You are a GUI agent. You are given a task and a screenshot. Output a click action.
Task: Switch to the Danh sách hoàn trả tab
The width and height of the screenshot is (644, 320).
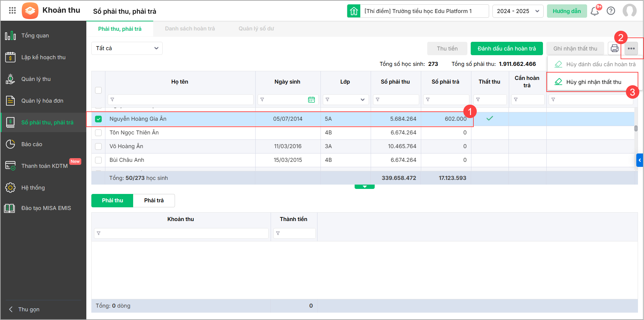point(190,29)
